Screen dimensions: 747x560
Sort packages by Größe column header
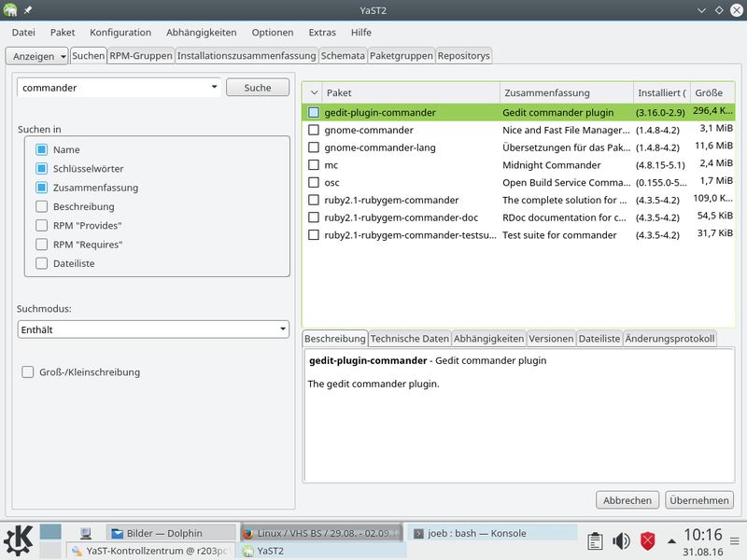click(x=712, y=92)
